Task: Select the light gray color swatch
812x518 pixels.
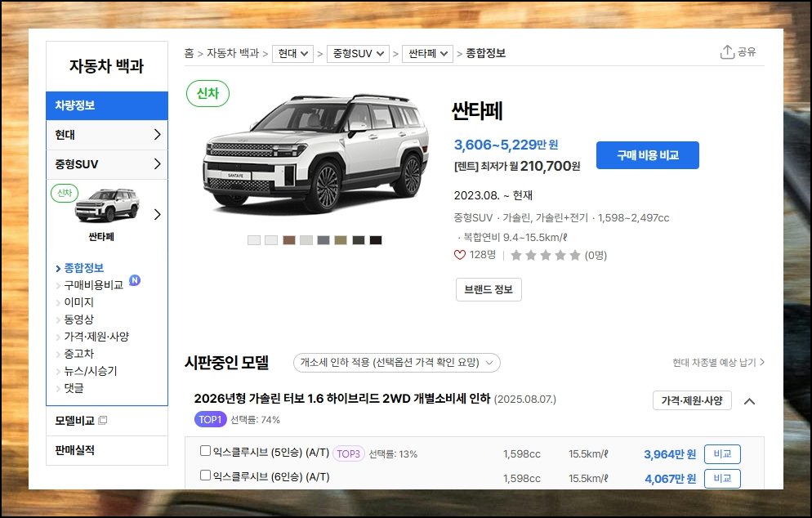Action: coord(306,240)
